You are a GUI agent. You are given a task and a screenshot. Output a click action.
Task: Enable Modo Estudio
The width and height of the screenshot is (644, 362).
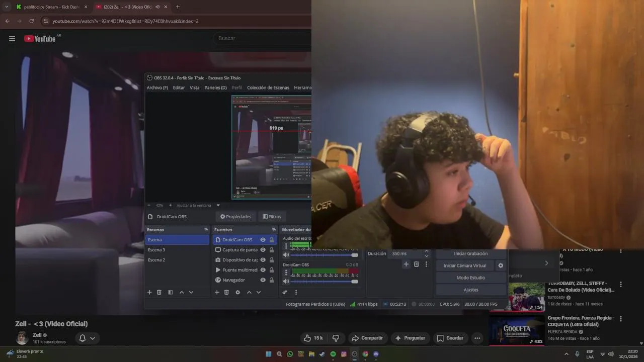[471, 278]
